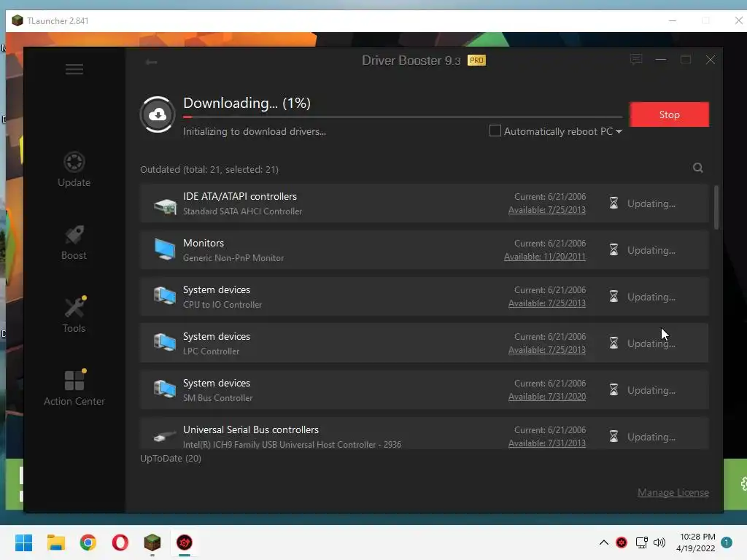Click hourglass icon on Monitors row

(x=614, y=250)
